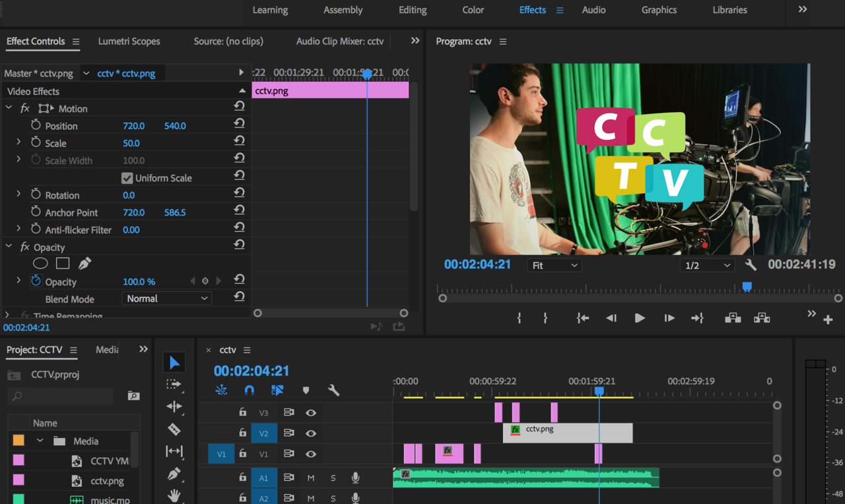Click the ellipse mask tool under Opacity
Viewport: 845px width, 504px height.
click(x=40, y=263)
